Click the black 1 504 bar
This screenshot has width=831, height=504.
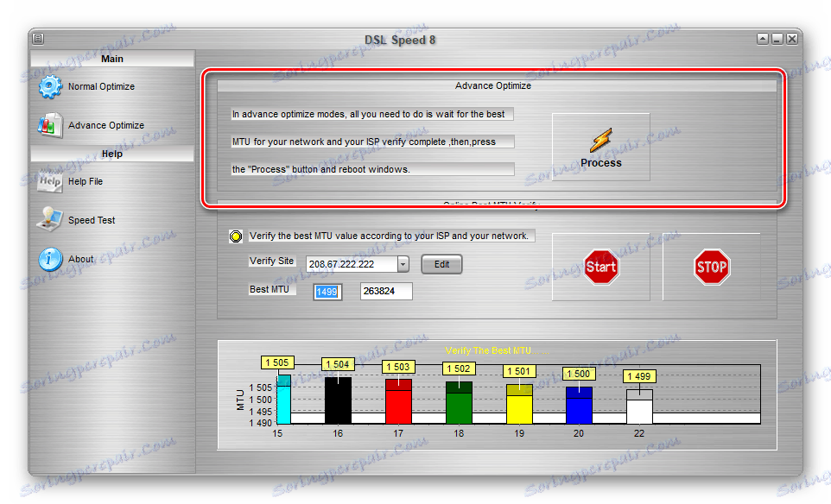pos(338,400)
